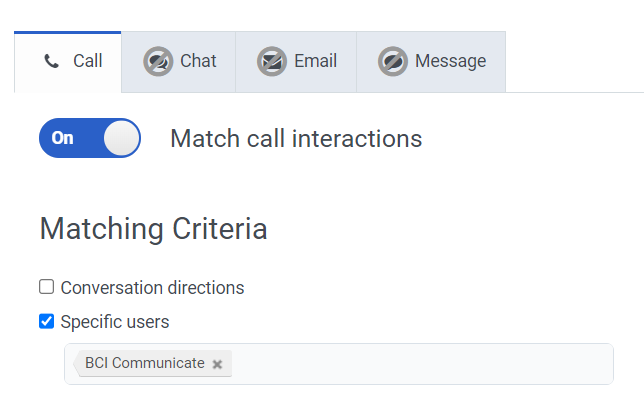Click the Match call interactions label
Image resolution: width=644 pixels, height=401 pixels.
[296, 138]
